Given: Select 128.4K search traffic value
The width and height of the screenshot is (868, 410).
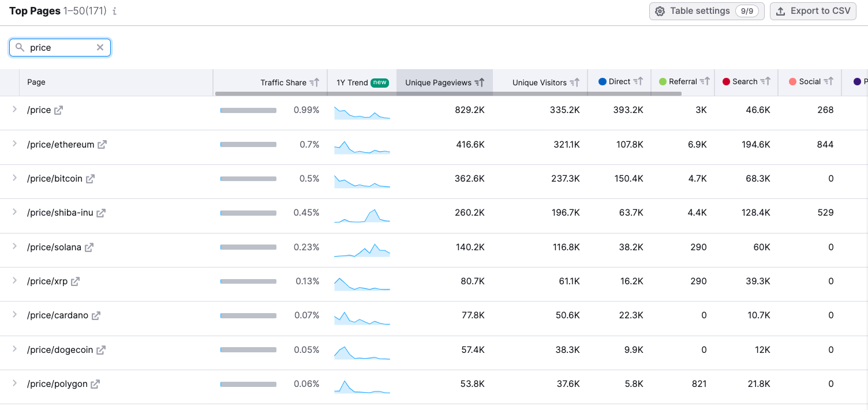Looking at the screenshot, I should pyautogui.click(x=756, y=213).
